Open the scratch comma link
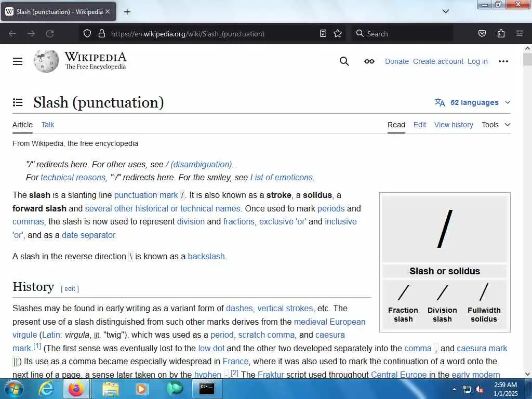The width and height of the screenshot is (532, 399). [267, 335]
